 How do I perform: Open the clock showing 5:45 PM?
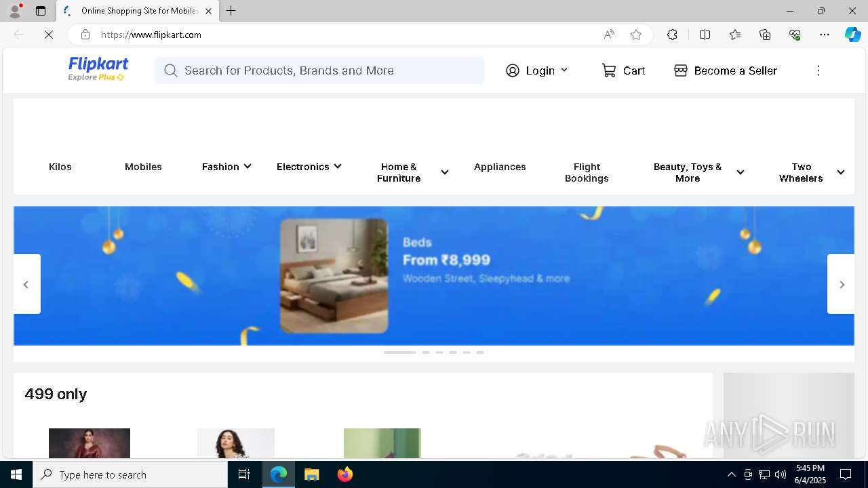click(810, 474)
